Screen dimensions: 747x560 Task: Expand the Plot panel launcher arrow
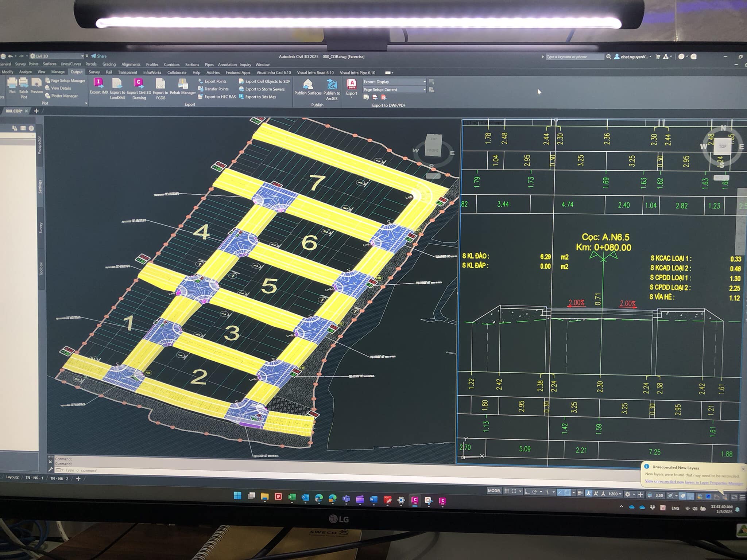click(x=86, y=103)
